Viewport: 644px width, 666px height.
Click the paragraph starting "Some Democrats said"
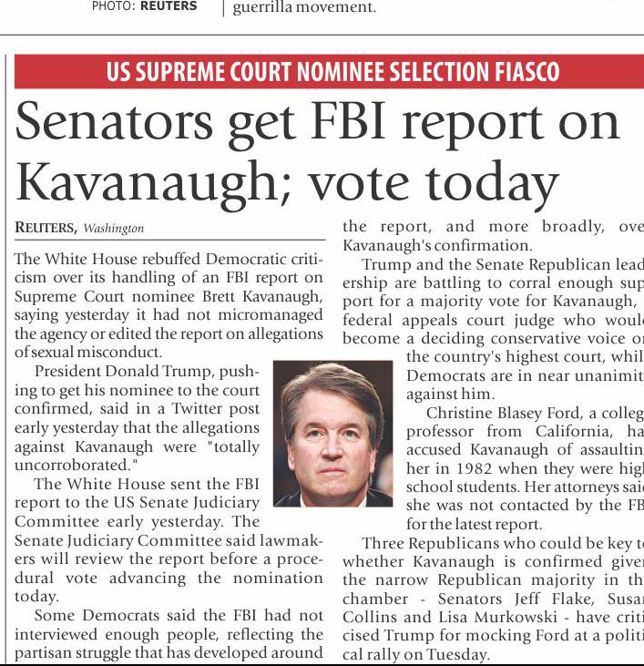point(169,634)
